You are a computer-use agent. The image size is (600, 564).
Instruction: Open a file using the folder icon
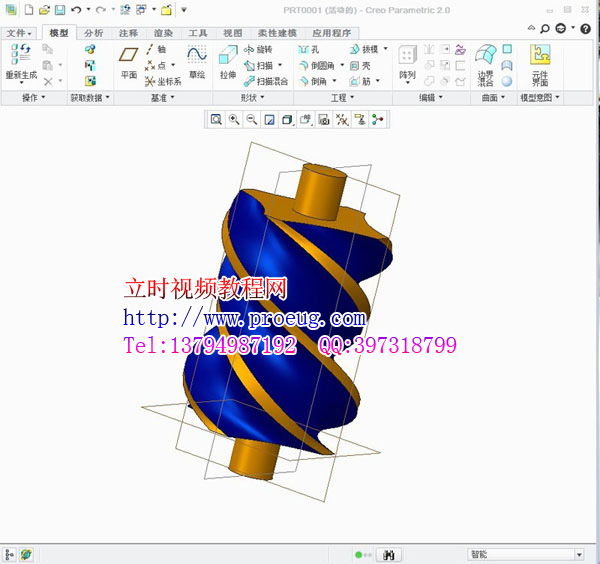coord(44,10)
